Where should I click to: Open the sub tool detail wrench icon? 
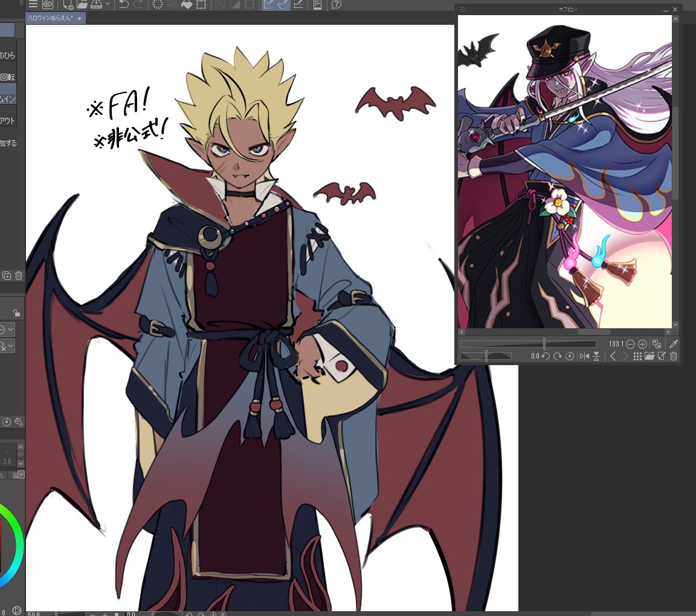coord(19,422)
